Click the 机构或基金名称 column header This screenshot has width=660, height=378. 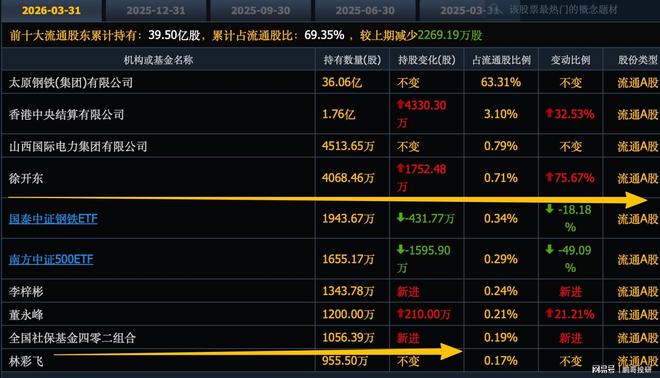click(158, 60)
